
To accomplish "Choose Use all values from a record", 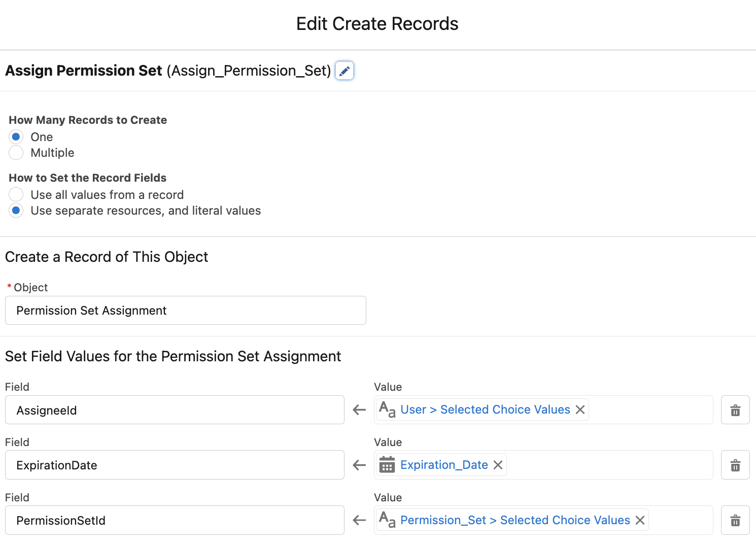I will [x=16, y=194].
